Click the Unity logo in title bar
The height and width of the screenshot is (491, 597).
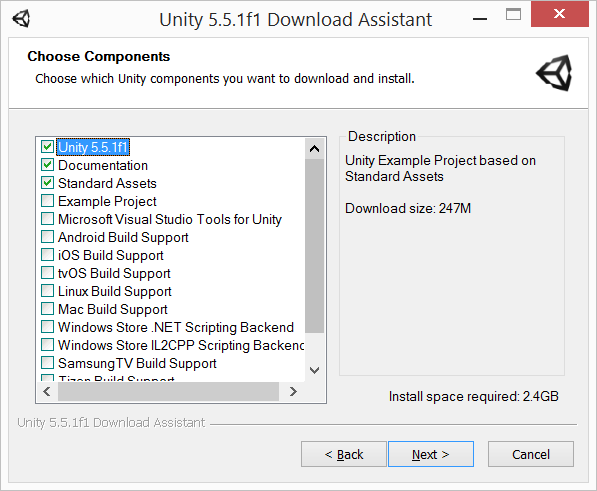pyautogui.click(x=21, y=19)
